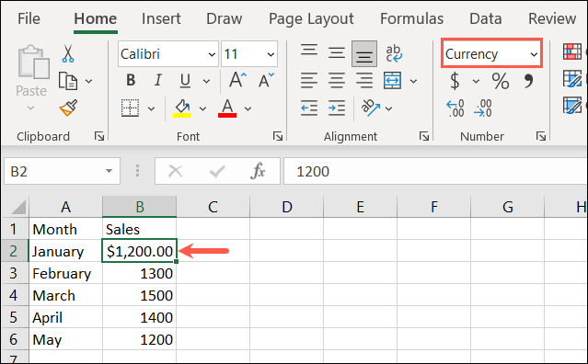Expand fill color dropdown arrow
Viewport: 588px width, 364px height.
[x=202, y=108]
